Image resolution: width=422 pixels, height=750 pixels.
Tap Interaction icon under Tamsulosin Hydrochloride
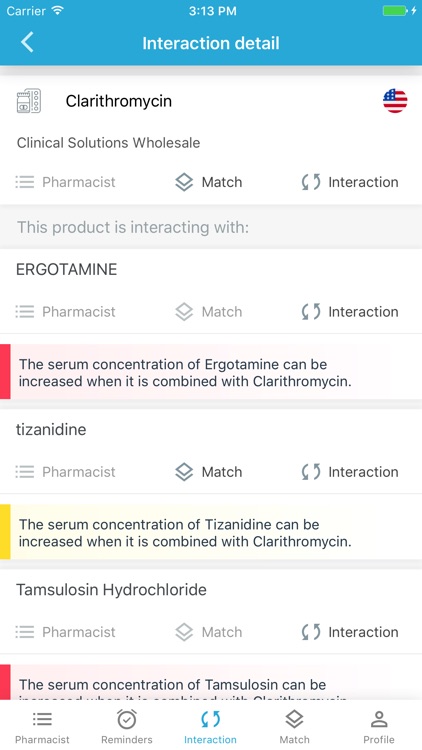311,632
